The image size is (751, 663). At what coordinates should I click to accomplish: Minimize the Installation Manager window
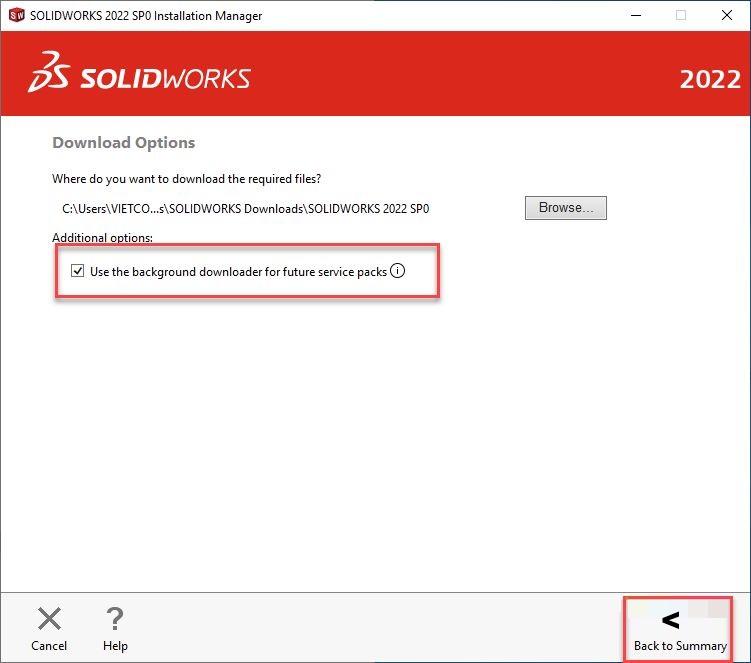coord(636,15)
